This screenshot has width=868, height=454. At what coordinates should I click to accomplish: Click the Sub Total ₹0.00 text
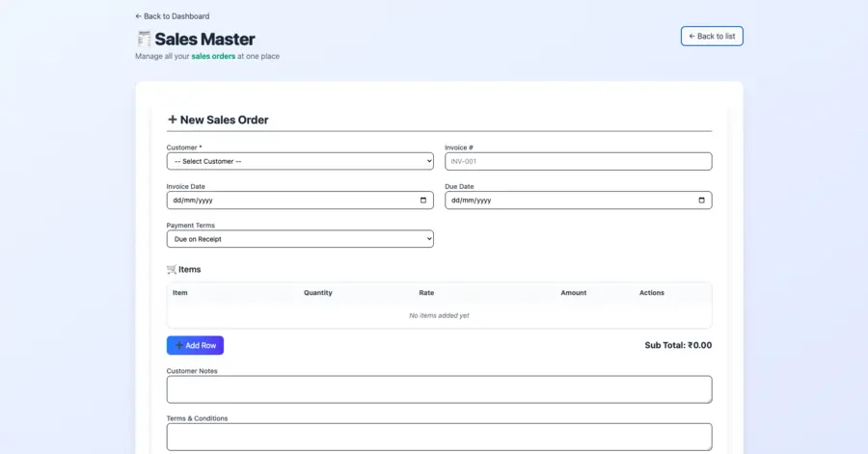(678, 345)
